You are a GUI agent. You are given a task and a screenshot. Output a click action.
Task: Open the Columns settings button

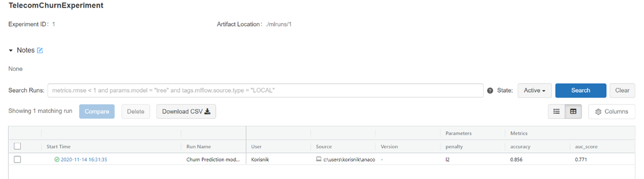[x=612, y=112]
